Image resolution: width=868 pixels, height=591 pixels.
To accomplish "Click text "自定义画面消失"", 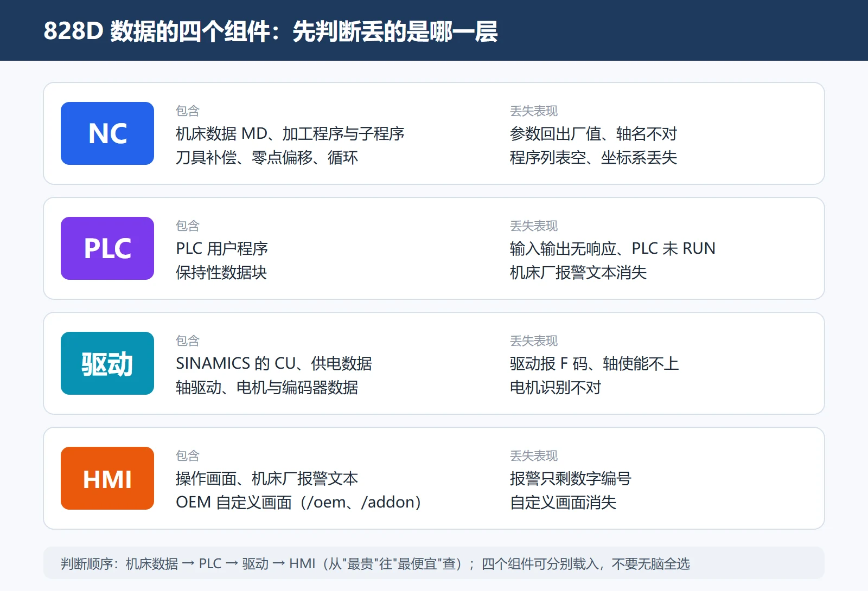I will point(563,502).
